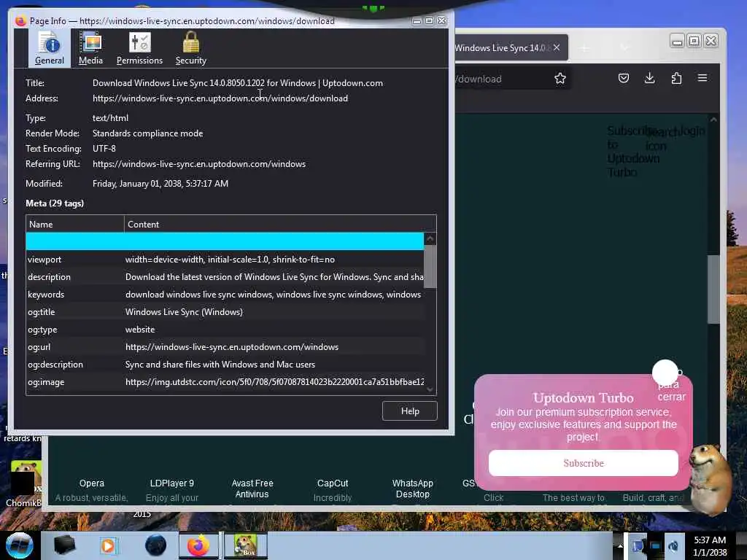Click the Help button in Page Info

tap(410, 411)
